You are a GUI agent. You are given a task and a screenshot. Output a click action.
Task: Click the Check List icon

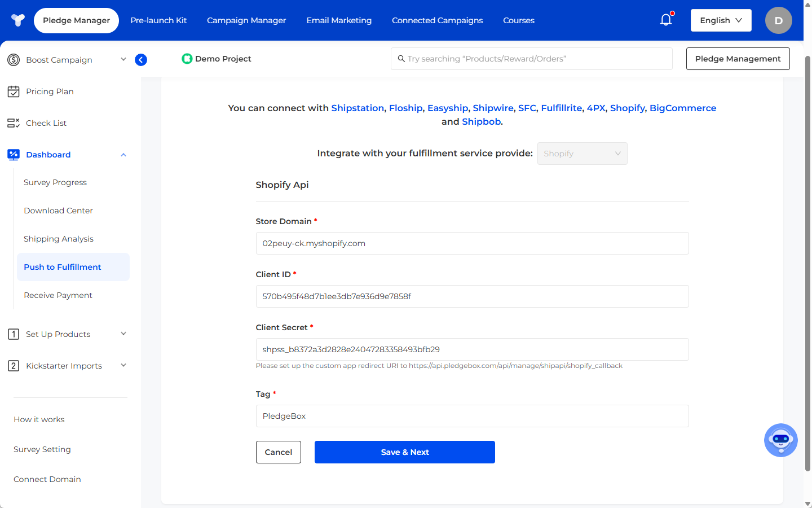pyautogui.click(x=14, y=123)
